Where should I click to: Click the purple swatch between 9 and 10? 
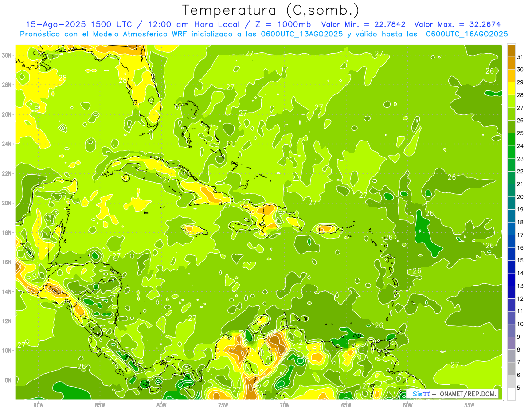click(x=511, y=331)
